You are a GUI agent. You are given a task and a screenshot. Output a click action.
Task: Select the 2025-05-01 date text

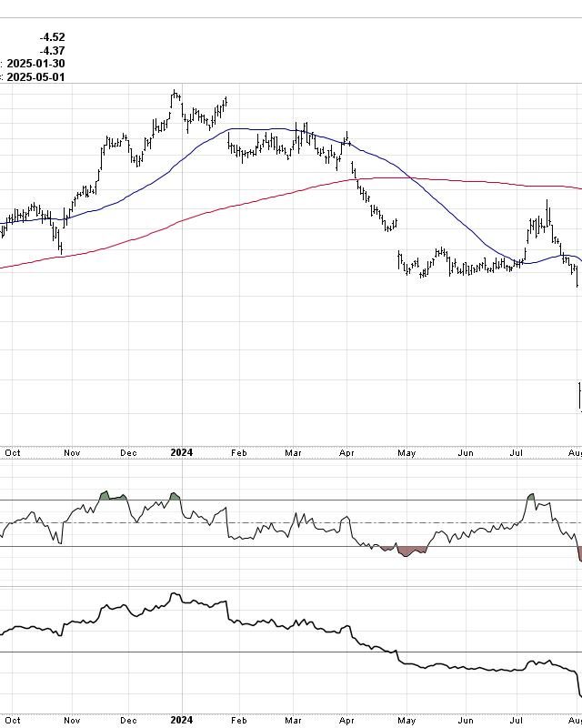pos(36,77)
